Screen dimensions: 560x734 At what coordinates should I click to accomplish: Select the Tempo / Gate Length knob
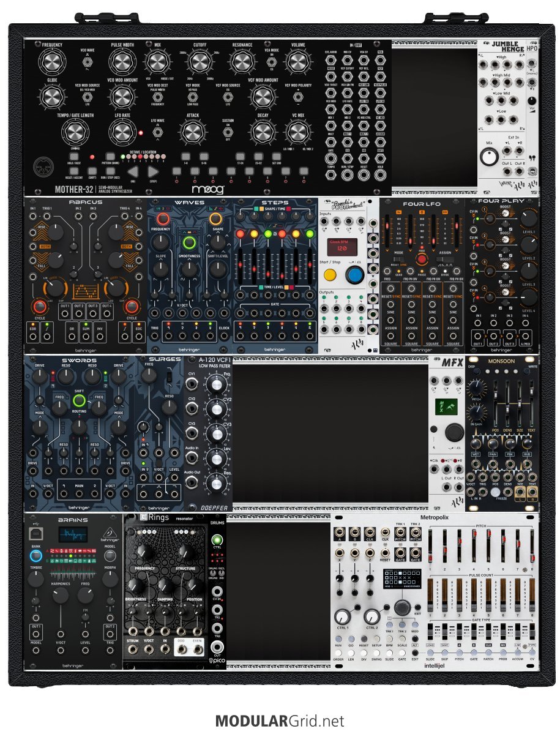tap(75, 132)
